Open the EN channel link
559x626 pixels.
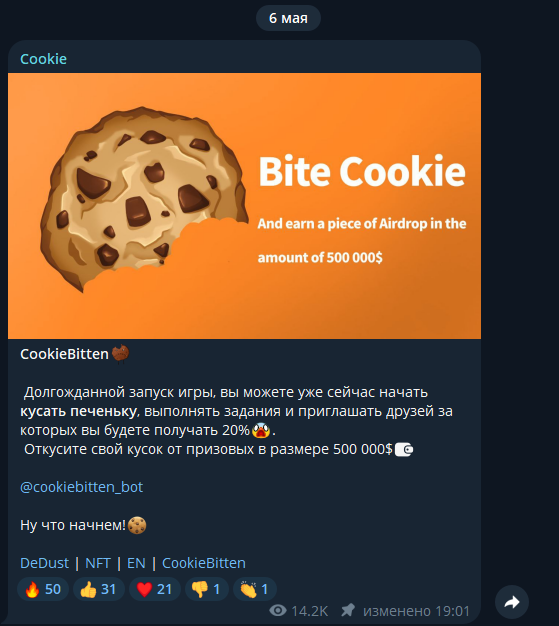pyautogui.click(x=136, y=563)
